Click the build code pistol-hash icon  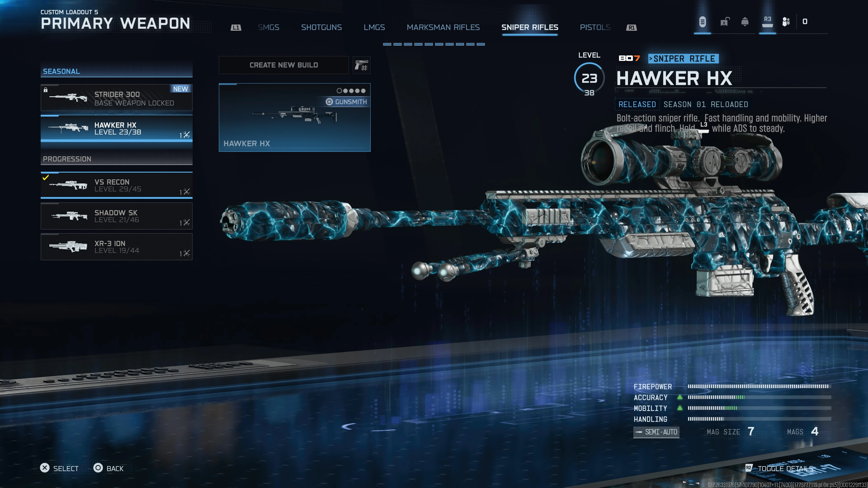tap(362, 65)
